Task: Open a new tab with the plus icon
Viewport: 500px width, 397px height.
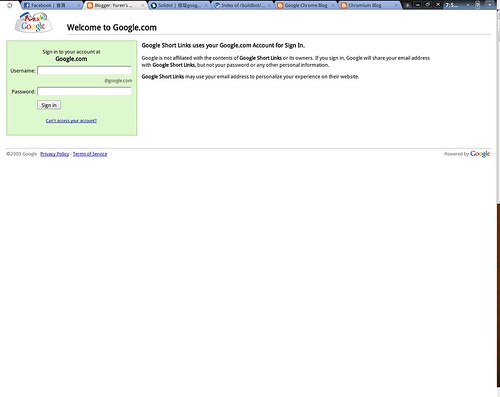Action: (407, 5)
